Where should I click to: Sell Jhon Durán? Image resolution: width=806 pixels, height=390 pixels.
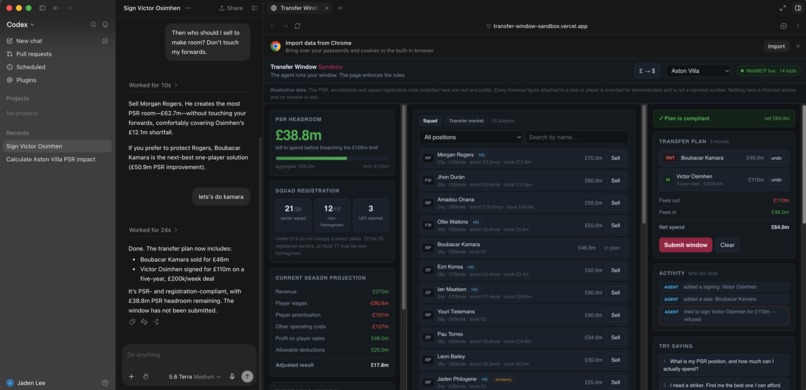(x=615, y=180)
